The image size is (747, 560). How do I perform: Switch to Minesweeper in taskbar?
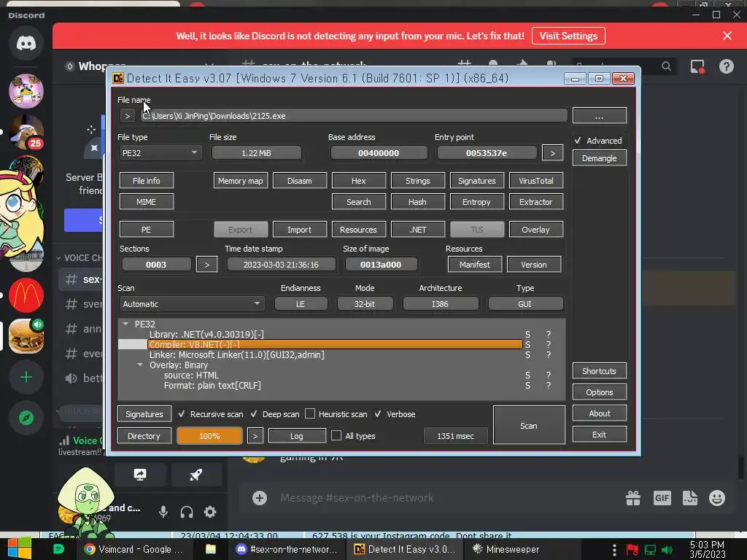pos(506,549)
